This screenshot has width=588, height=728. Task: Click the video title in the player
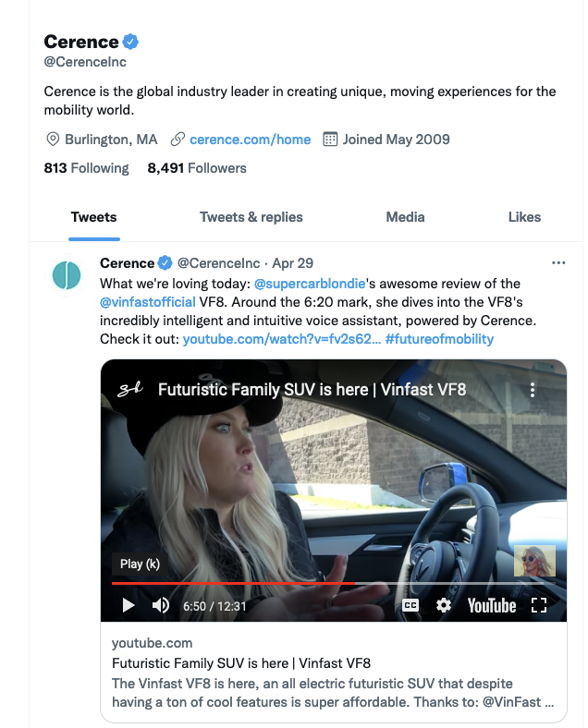pyautogui.click(x=312, y=389)
